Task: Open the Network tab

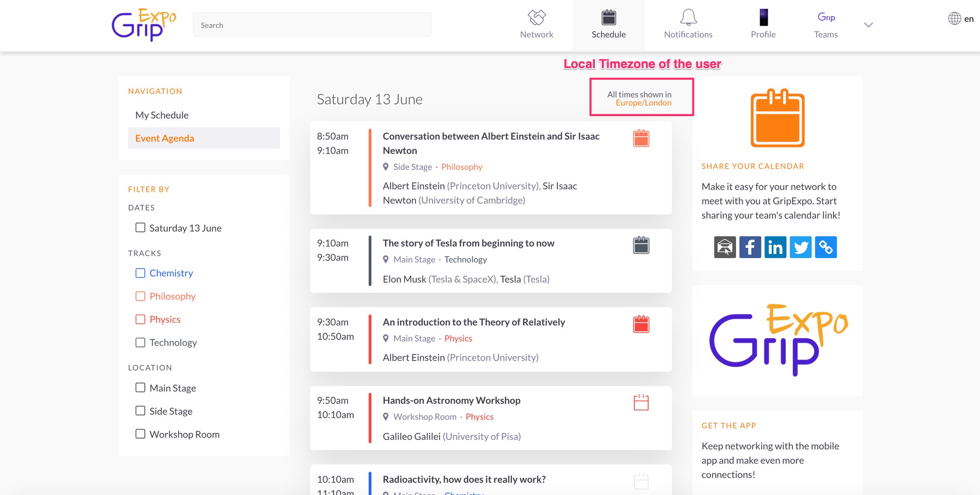Action: (537, 25)
